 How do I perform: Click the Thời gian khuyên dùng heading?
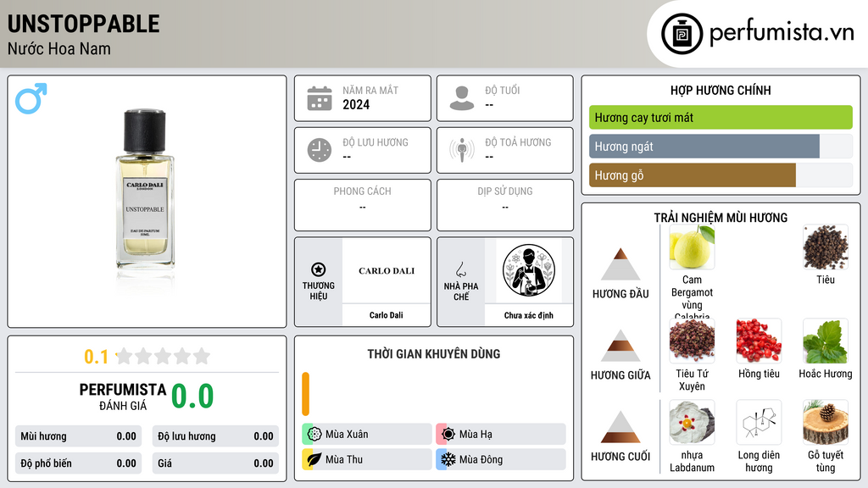point(434,354)
